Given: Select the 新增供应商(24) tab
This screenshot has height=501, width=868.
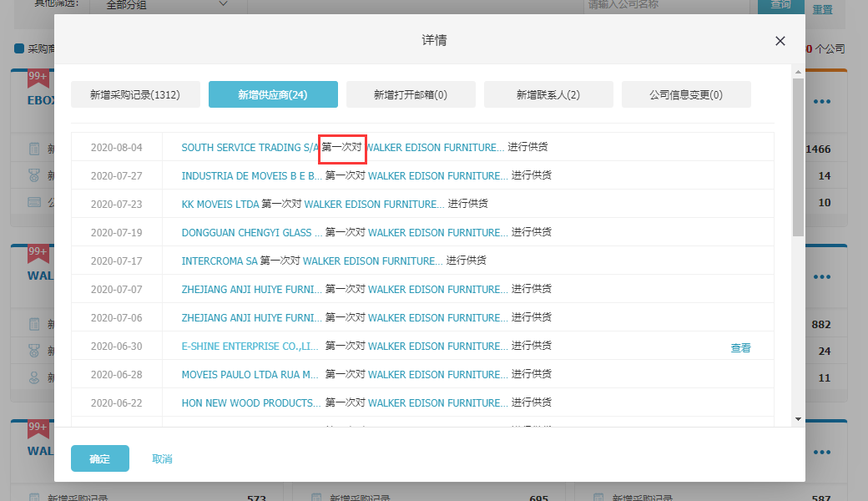Looking at the screenshot, I should [273, 95].
